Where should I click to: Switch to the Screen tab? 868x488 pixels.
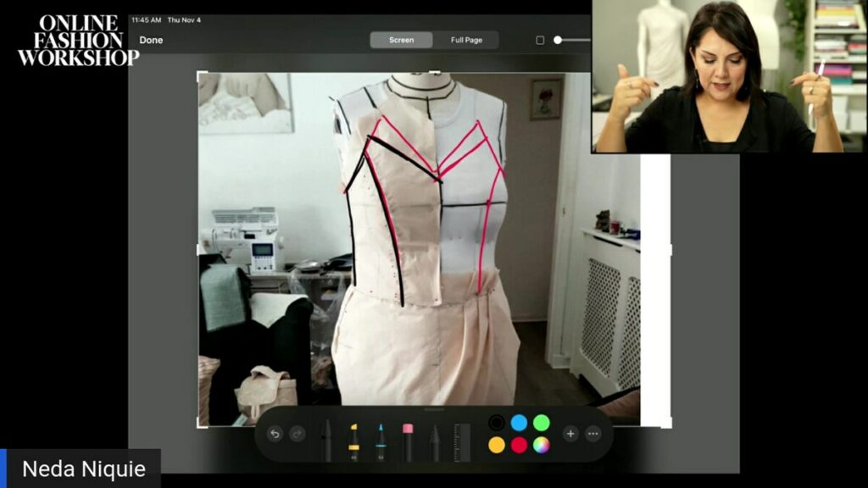tap(401, 40)
